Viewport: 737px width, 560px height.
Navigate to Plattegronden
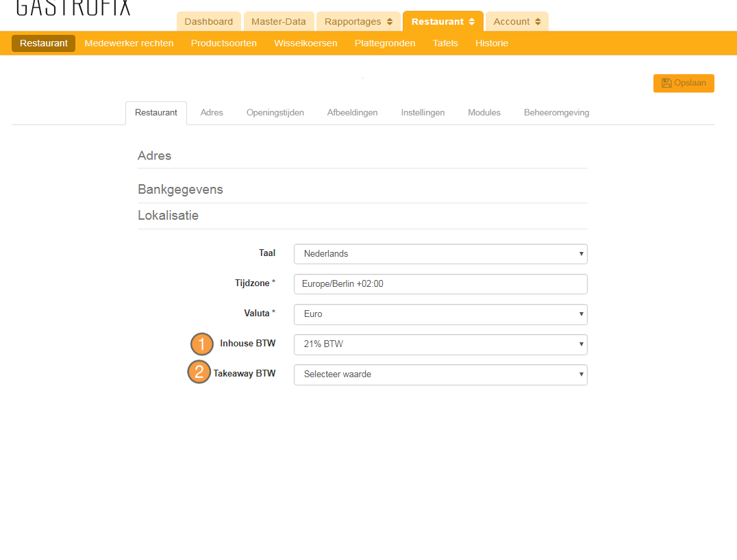pyautogui.click(x=384, y=43)
